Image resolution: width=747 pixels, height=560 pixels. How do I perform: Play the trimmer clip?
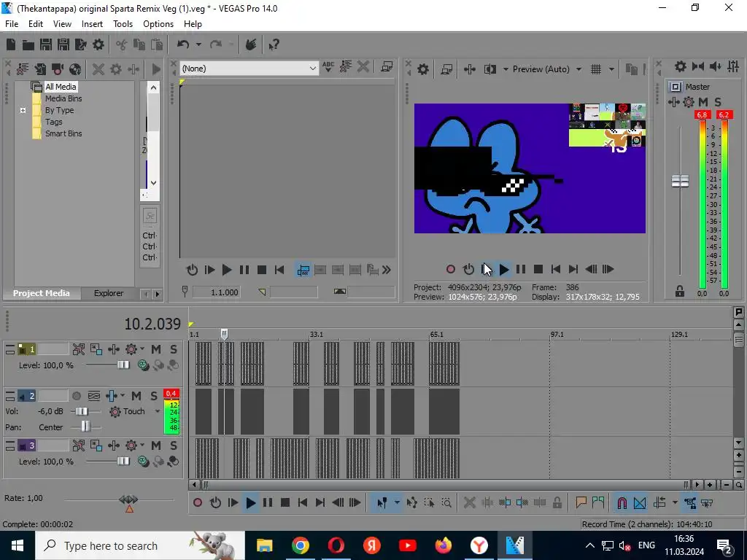[x=227, y=270]
